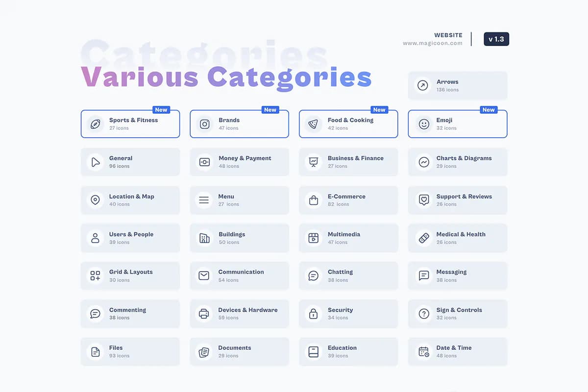Click the "Various Categories" heading

tap(226, 77)
